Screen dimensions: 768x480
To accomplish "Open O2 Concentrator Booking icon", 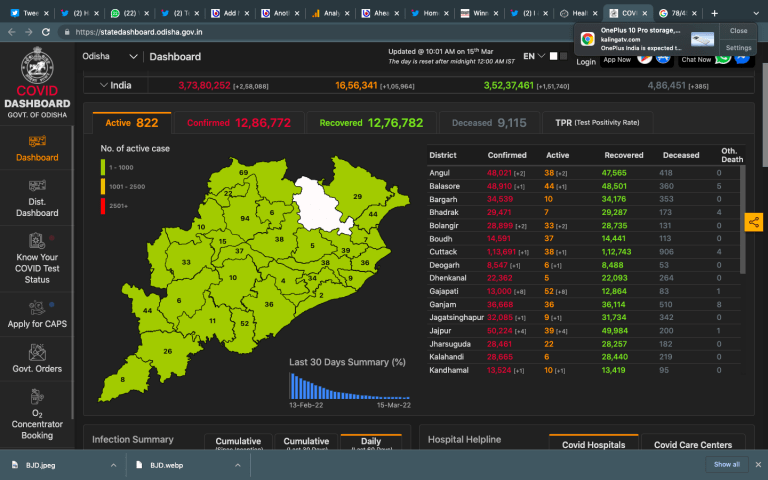I will pos(37,396).
